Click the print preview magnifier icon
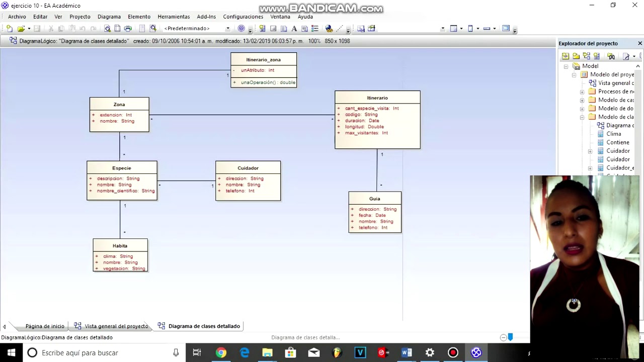Viewport: 644px width, 362px height. pos(107,29)
